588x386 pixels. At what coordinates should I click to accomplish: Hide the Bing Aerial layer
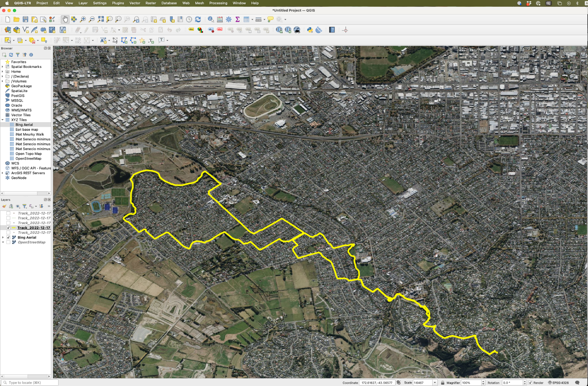8,237
